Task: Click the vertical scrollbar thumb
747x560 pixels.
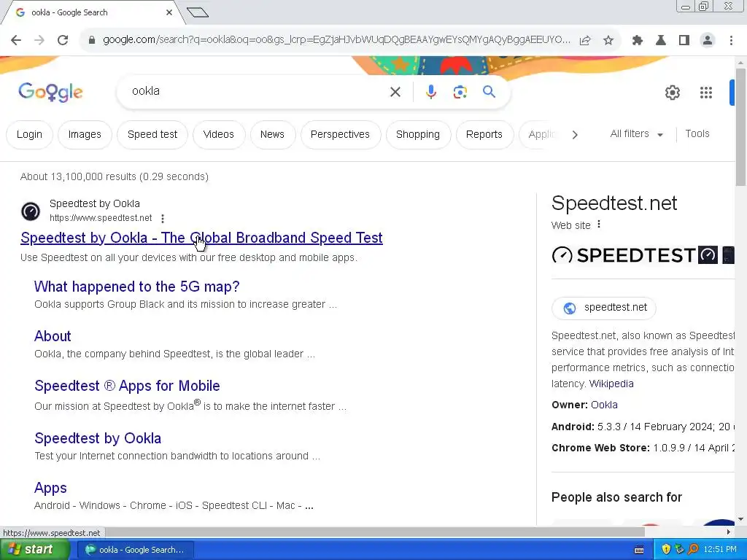Action: click(x=741, y=127)
